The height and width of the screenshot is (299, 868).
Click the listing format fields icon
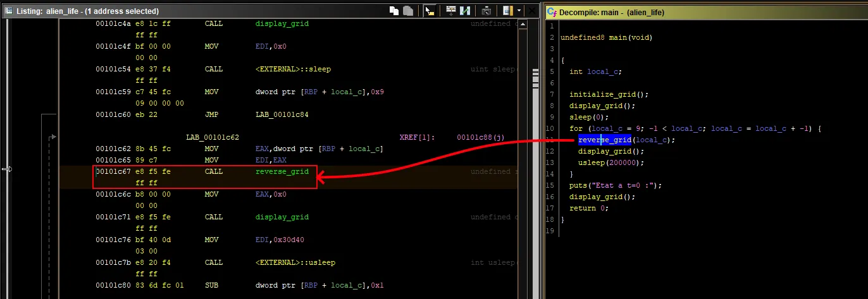click(x=508, y=11)
